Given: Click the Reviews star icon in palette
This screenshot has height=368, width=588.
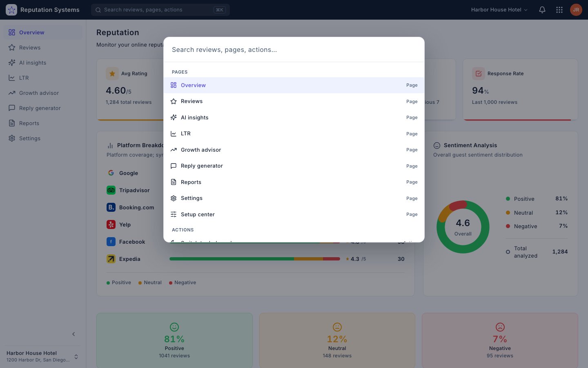Looking at the screenshot, I should tap(174, 101).
